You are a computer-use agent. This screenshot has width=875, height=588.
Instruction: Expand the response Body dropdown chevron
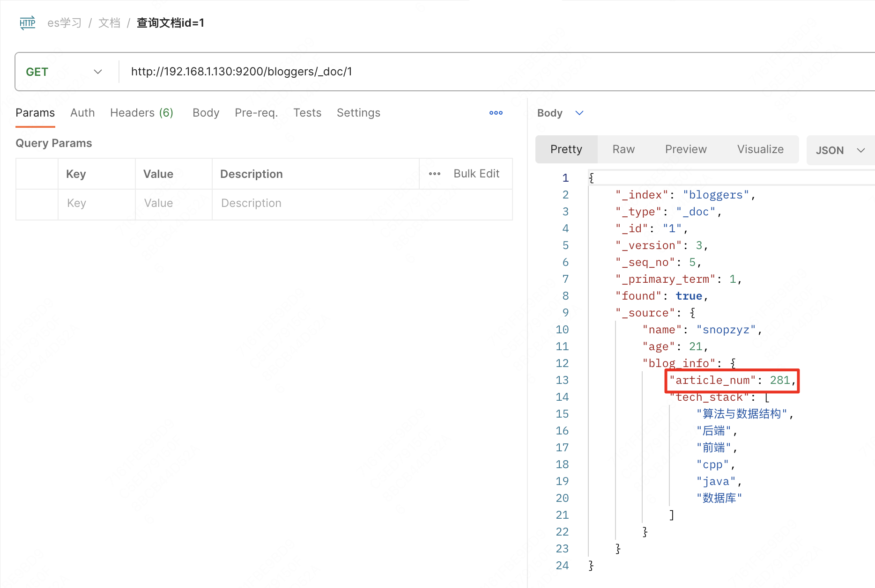coord(579,113)
